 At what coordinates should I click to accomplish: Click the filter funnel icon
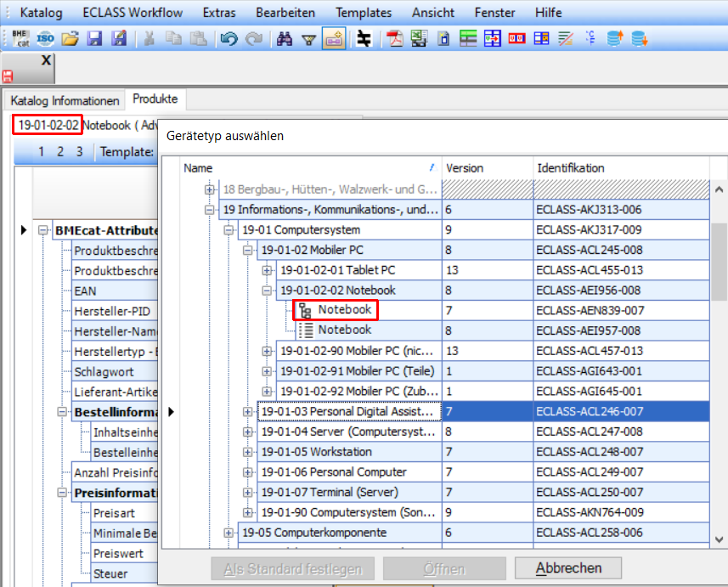pos(309,39)
